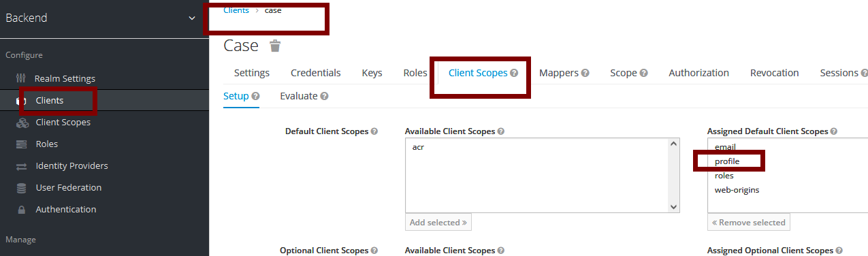Click the Add selected button
The width and height of the screenshot is (868, 256).
pyautogui.click(x=438, y=222)
